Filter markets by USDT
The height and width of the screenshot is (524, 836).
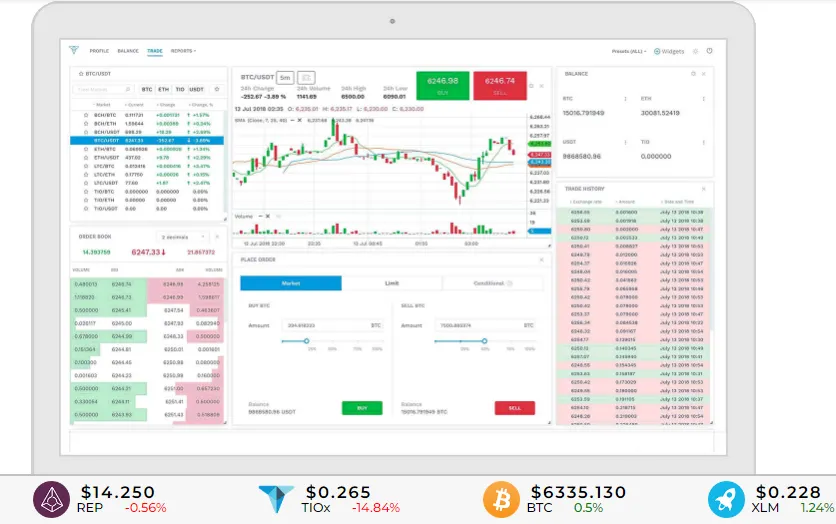(197, 90)
